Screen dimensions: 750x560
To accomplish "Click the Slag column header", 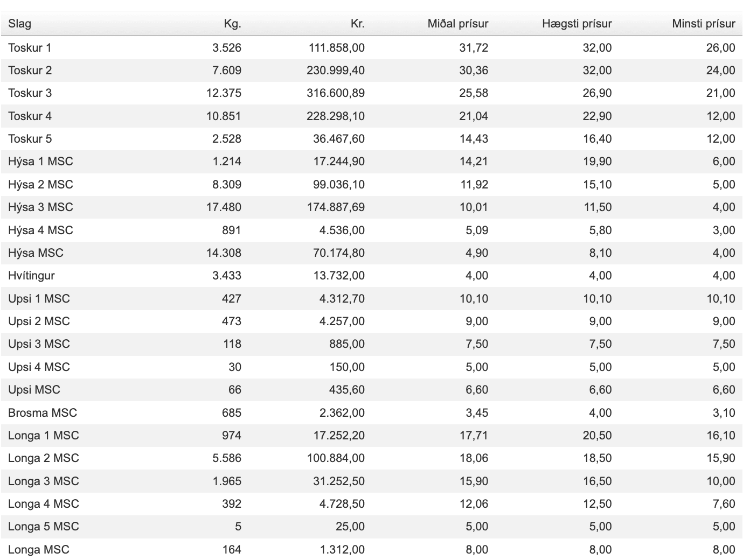I will coord(19,24).
